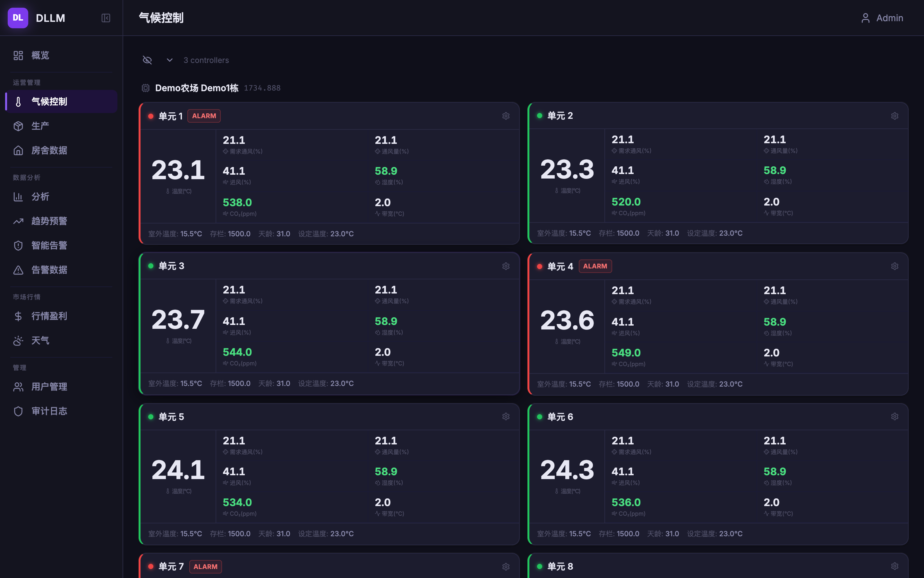Click the 单元 3 card title
Viewport: 924px width, 578px height.
(x=171, y=266)
